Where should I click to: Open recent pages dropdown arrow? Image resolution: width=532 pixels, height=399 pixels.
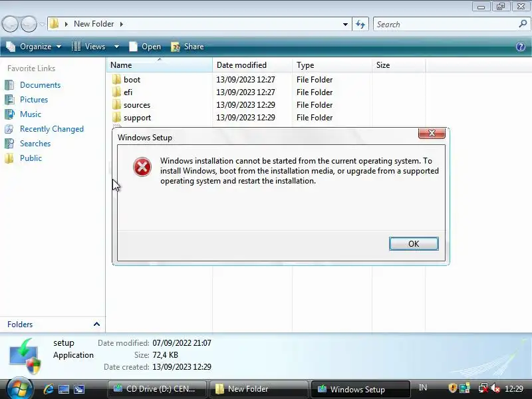42,24
